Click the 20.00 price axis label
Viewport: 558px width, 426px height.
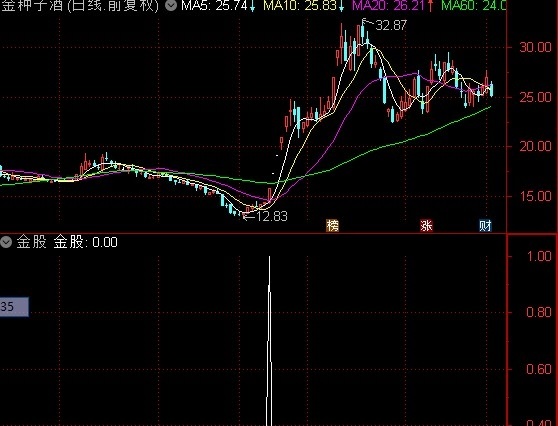[536, 146]
